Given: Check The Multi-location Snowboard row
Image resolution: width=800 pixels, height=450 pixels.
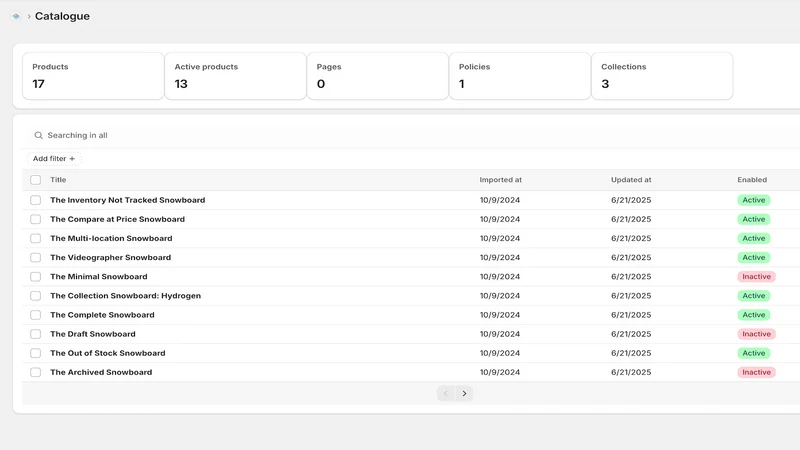Looking at the screenshot, I should point(35,238).
